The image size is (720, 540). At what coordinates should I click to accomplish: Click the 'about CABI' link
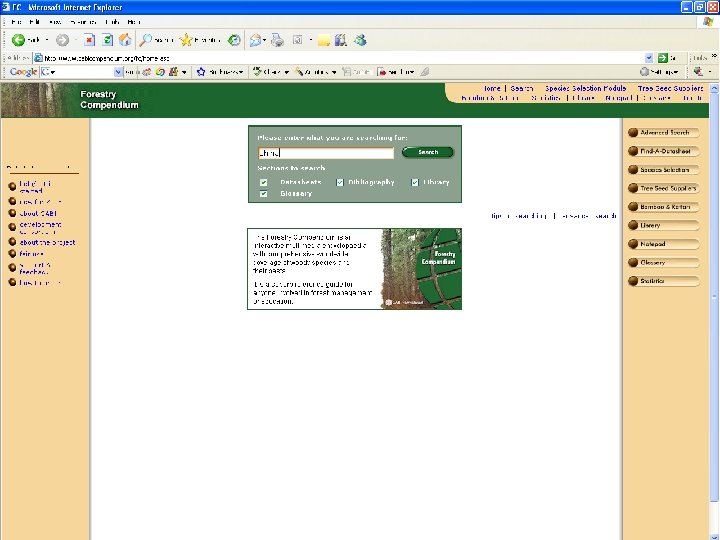pos(38,214)
